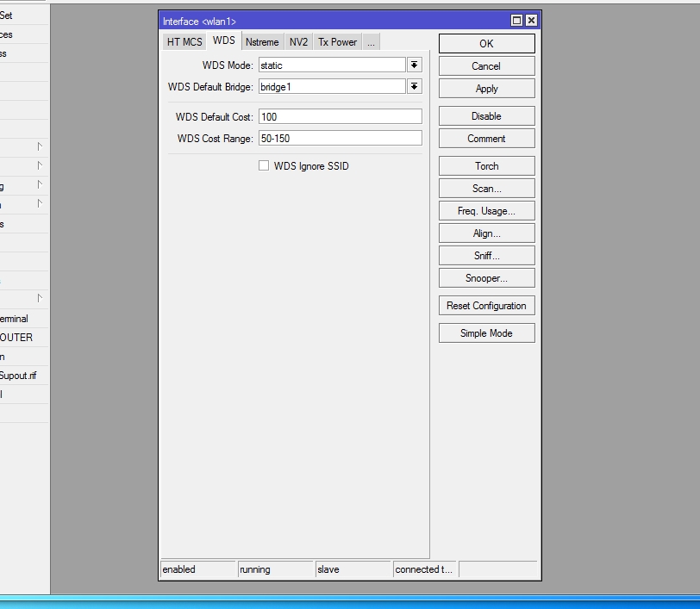Expand the WDS Default Bridge dropdown arrow
Image resolution: width=700 pixels, height=609 pixels.
click(x=415, y=86)
